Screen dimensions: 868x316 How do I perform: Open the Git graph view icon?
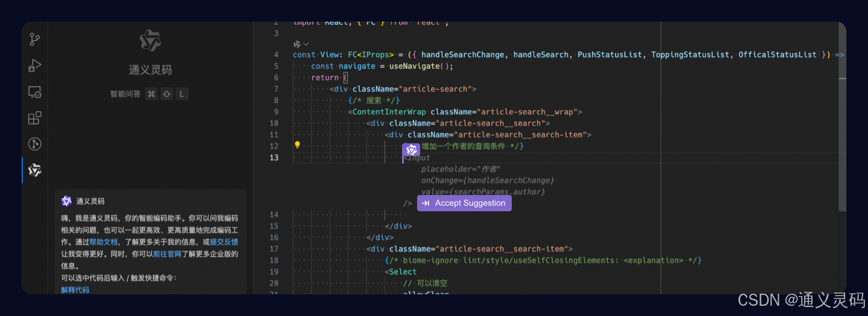click(x=34, y=144)
